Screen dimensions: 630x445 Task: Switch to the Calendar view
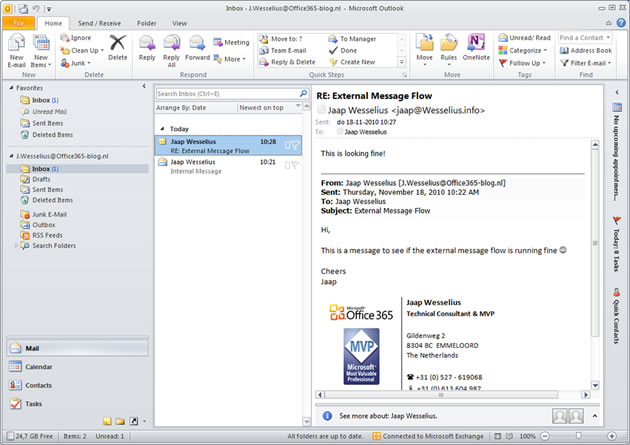pyautogui.click(x=78, y=367)
